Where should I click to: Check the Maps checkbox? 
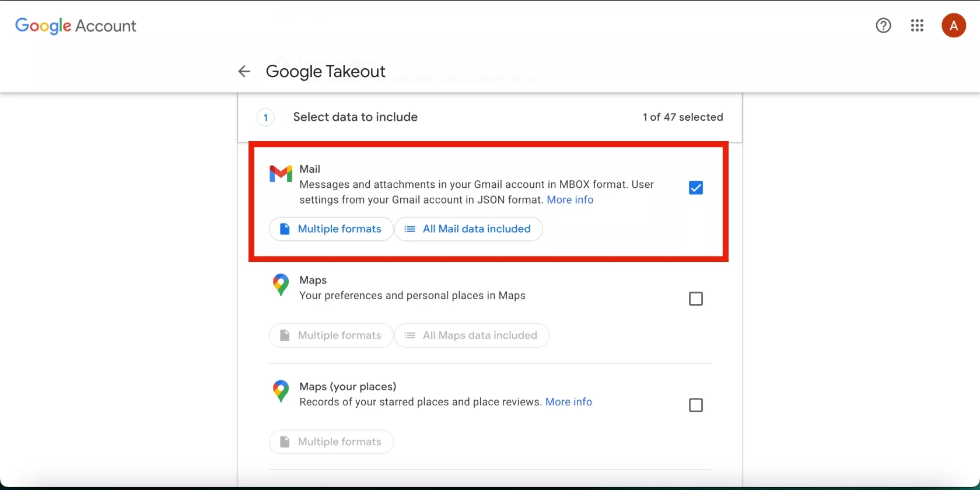tap(695, 299)
